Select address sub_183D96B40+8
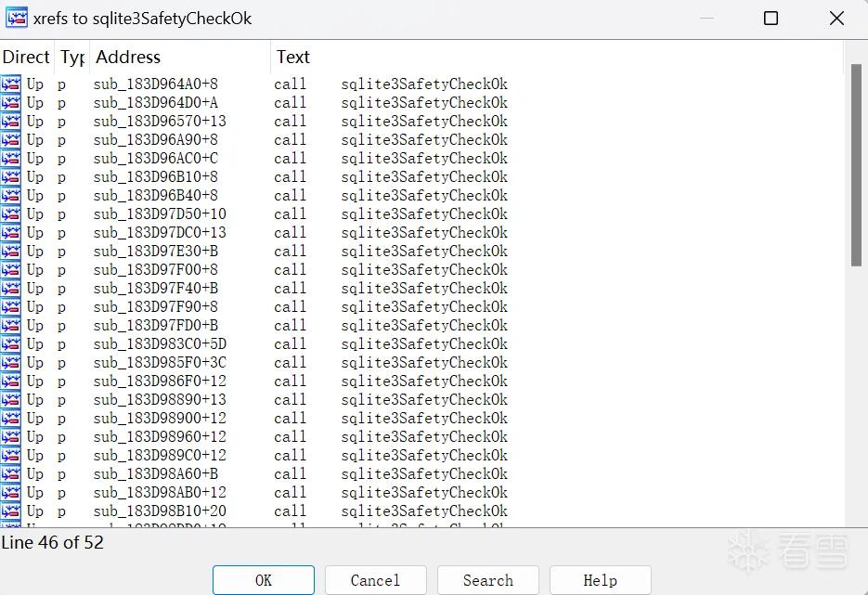The width and height of the screenshot is (868, 595). point(156,195)
